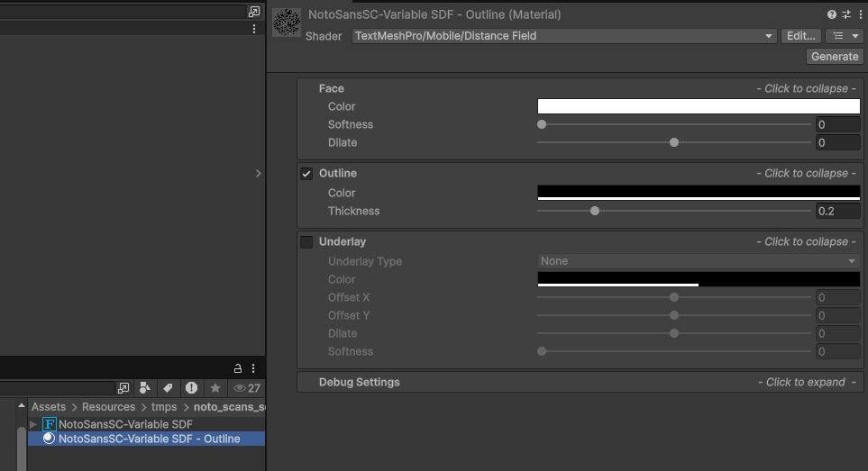868x471 pixels.
Task: Click the Generate button
Action: (x=835, y=57)
